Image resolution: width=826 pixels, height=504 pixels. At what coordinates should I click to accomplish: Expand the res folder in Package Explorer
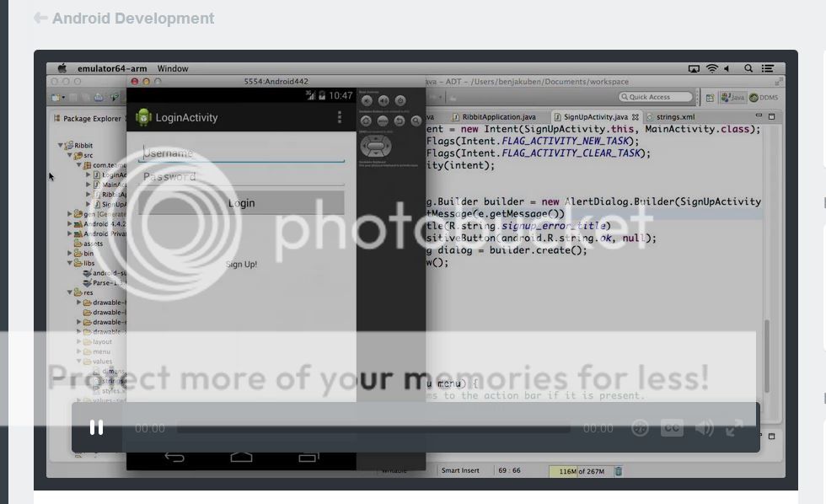tap(71, 292)
